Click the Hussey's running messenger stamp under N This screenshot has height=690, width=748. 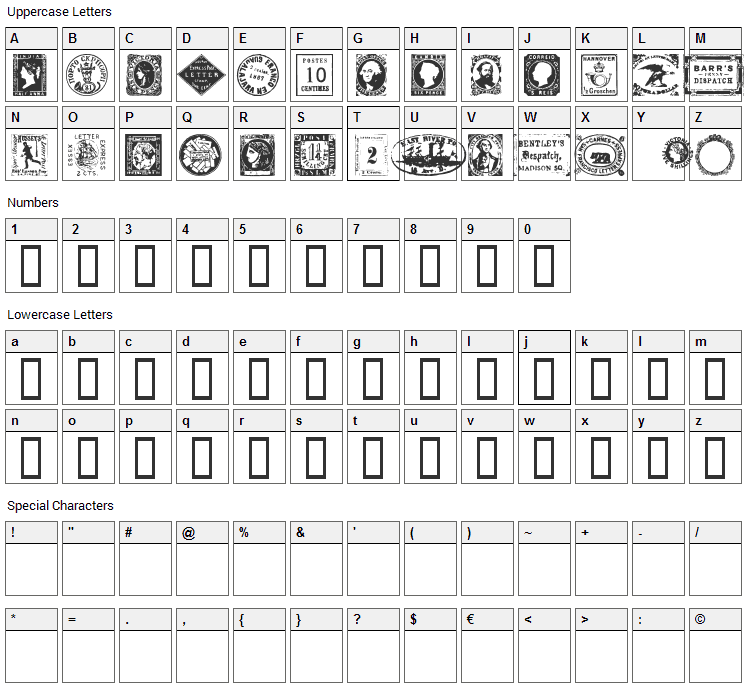30,155
